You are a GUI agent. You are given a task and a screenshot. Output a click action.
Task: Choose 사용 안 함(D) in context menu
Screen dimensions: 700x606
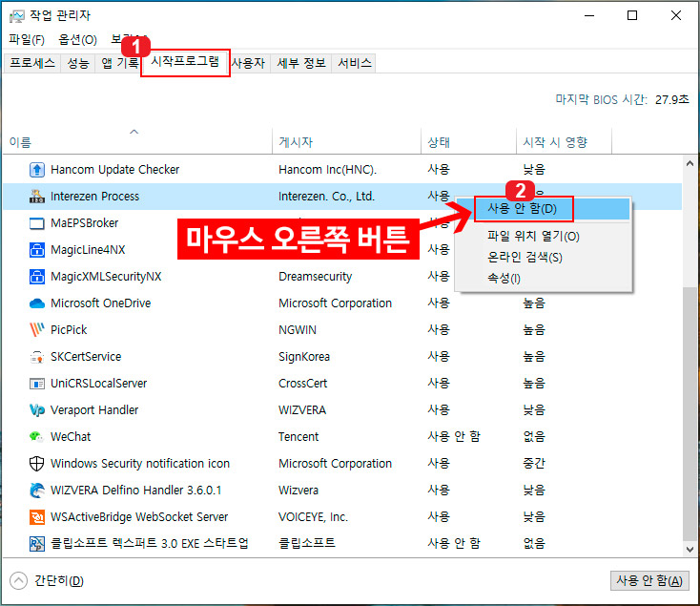pos(543,209)
